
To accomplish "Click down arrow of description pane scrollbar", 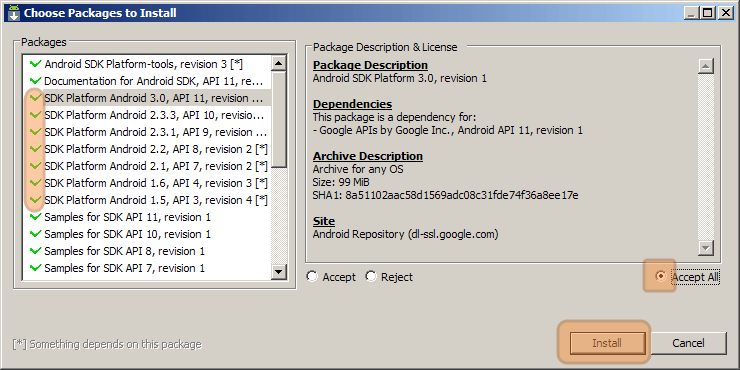I will [706, 247].
